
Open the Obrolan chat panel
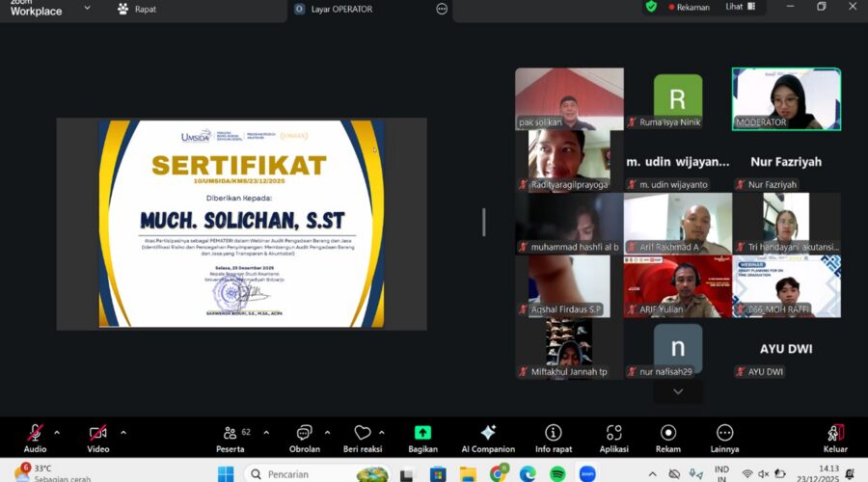pyautogui.click(x=305, y=433)
